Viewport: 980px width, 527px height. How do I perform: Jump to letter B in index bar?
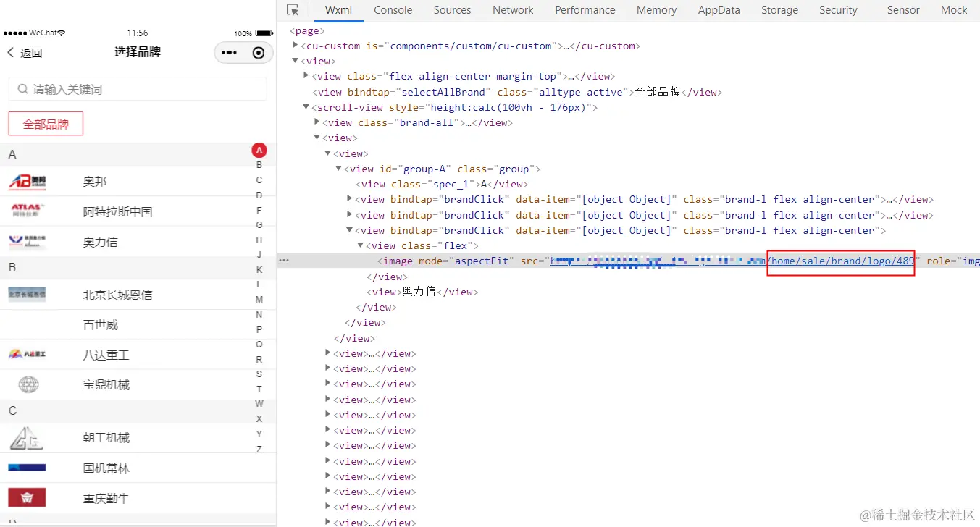click(259, 165)
